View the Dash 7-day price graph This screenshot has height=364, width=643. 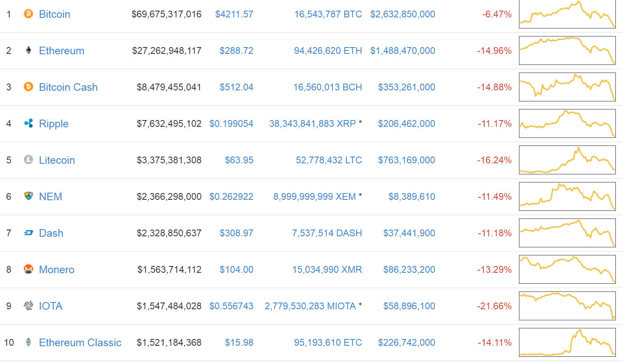(x=567, y=233)
